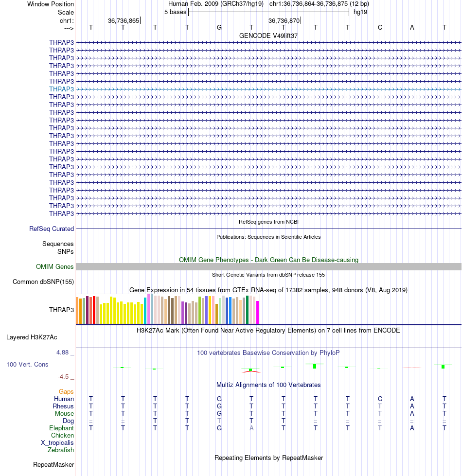
Task: Click the G base in the Rhesus alignment row
Action: [219, 406]
